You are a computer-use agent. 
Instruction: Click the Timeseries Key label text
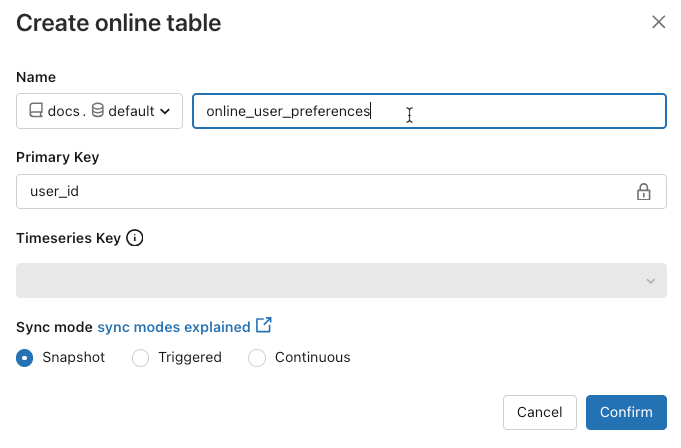(x=68, y=238)
